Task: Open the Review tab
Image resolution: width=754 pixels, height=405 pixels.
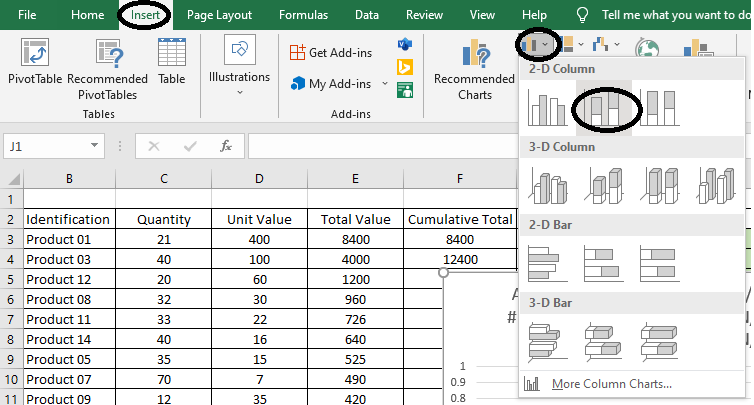Action: [x=424, y=15]
